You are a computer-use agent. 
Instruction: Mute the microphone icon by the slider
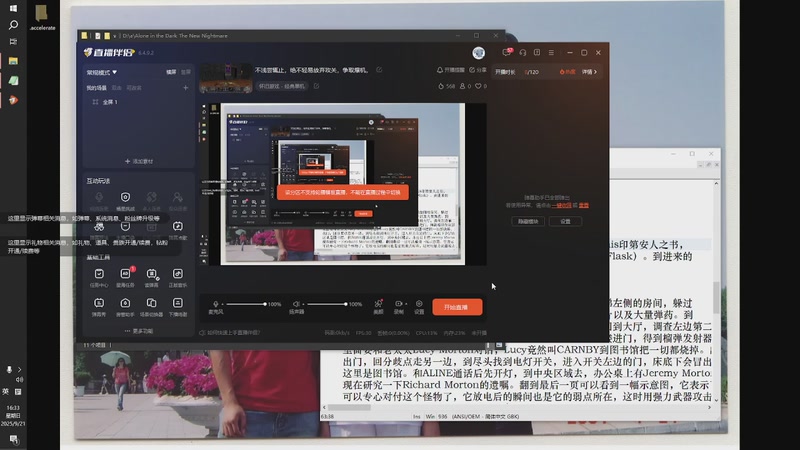pos(216,304)
